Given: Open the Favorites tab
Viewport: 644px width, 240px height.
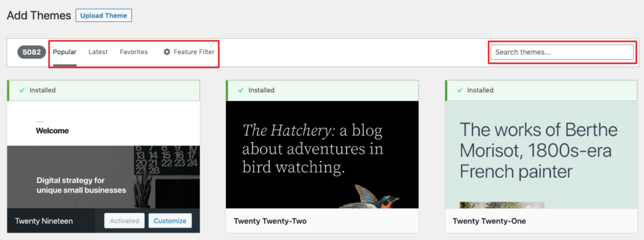Looking at the screenshot, I should point(134,52).
